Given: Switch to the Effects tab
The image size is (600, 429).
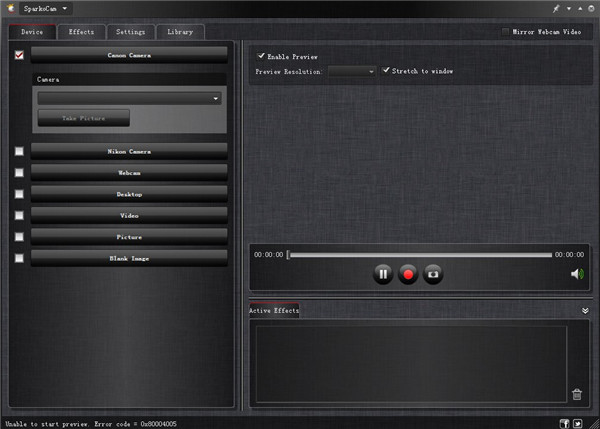Looking at the screenshot, I should tap(81, 32).
